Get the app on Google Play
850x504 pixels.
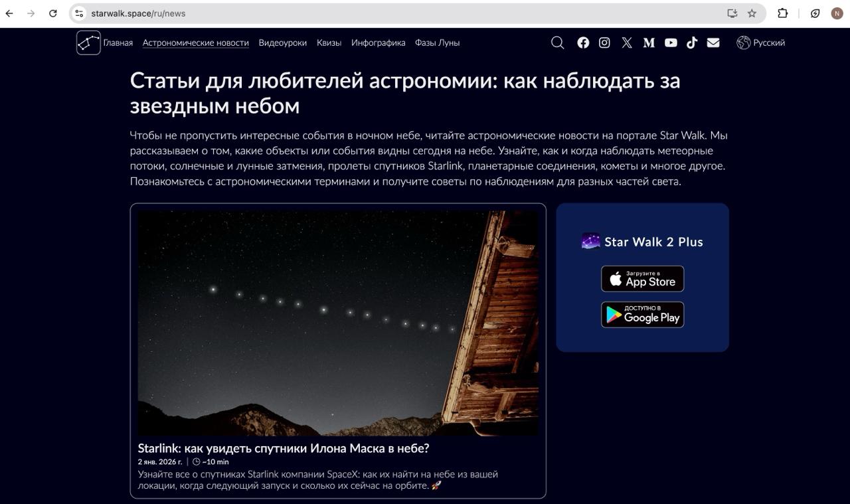pos(641,314)
